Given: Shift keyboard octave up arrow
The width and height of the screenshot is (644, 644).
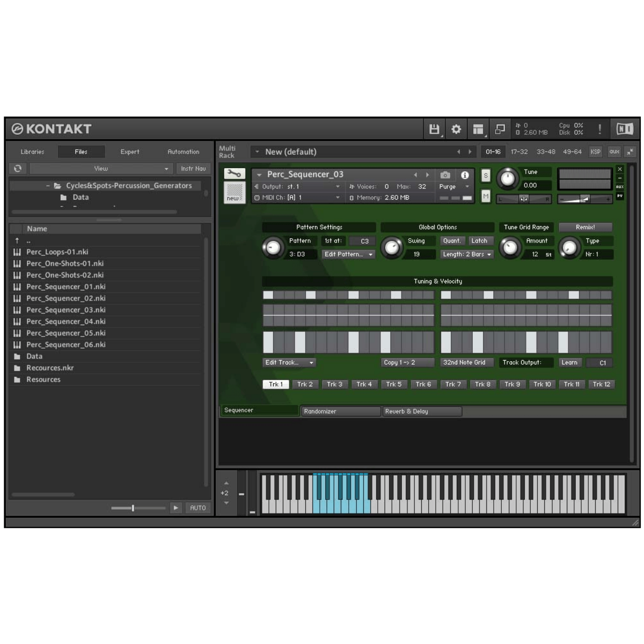Looking at the screenshot, I should (226, 483).
